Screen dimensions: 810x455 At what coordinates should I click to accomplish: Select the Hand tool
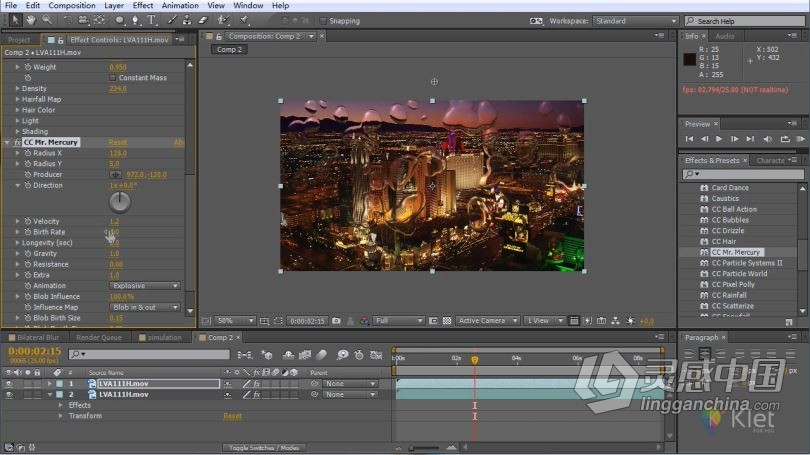tap(31, 20)
